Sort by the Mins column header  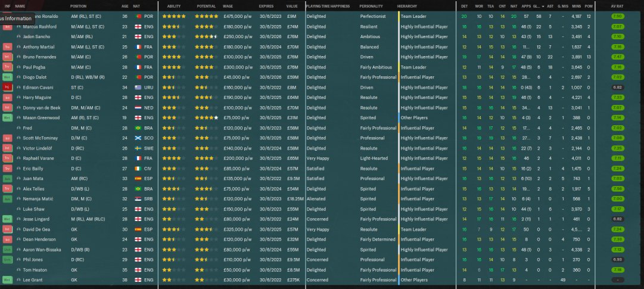pos(576,7)
